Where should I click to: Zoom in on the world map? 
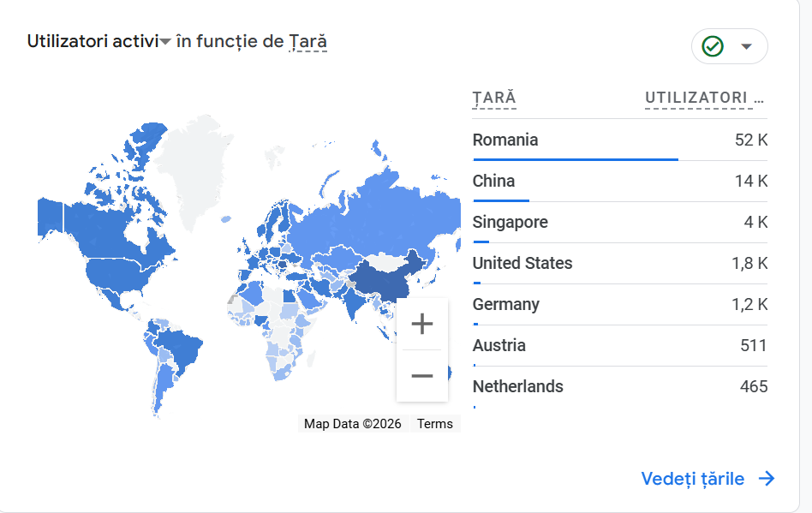421,324
